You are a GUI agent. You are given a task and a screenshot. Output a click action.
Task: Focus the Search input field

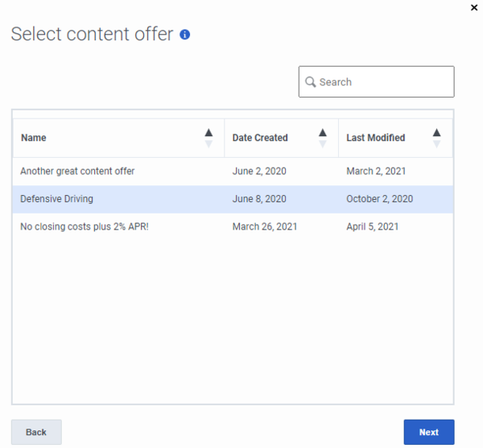[x=377, y=81]
